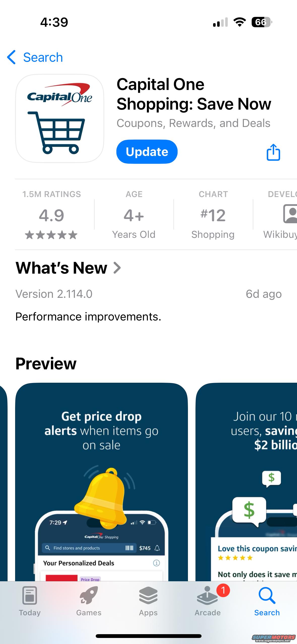Open Version 2.114.0 history details
The image size is (297, 644).
click(54, 294)
